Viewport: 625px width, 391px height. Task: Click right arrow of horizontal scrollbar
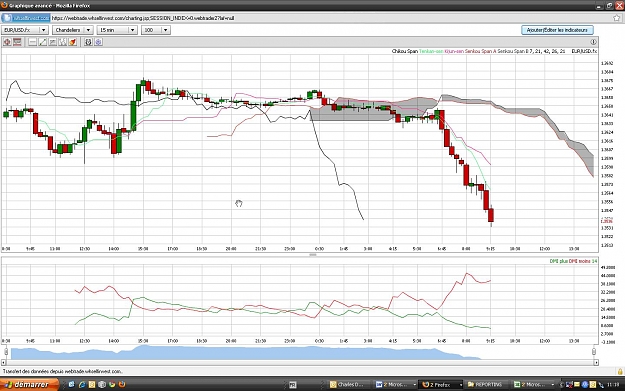[596, 362]
